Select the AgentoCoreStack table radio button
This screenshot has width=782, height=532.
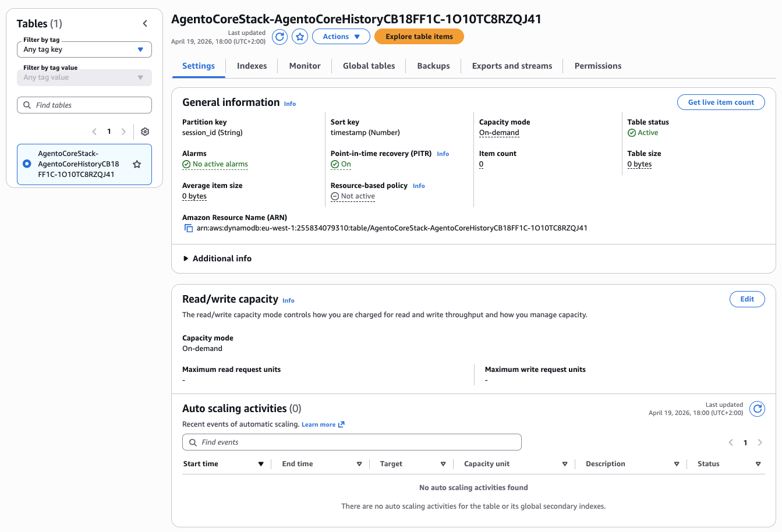(27, 164)
